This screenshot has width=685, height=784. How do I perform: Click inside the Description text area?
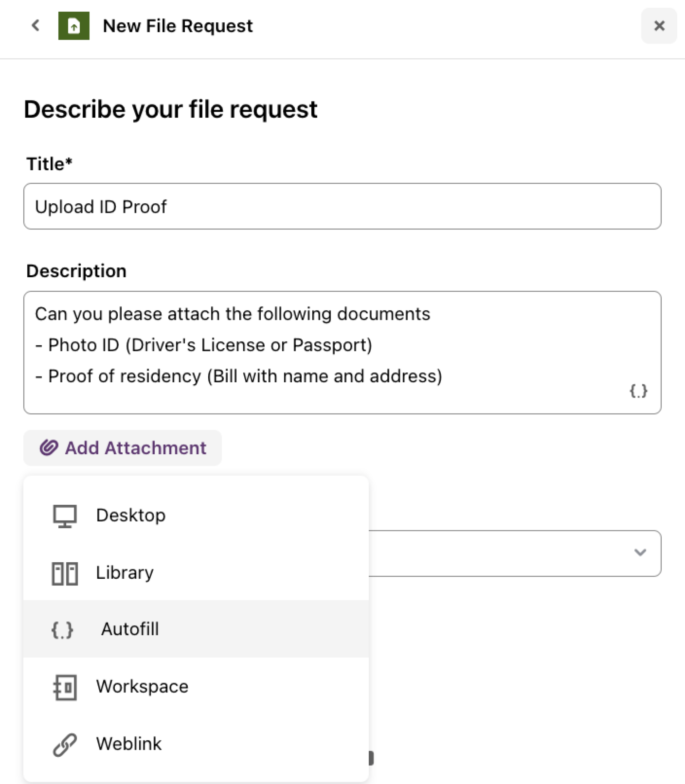click(342, 353)
